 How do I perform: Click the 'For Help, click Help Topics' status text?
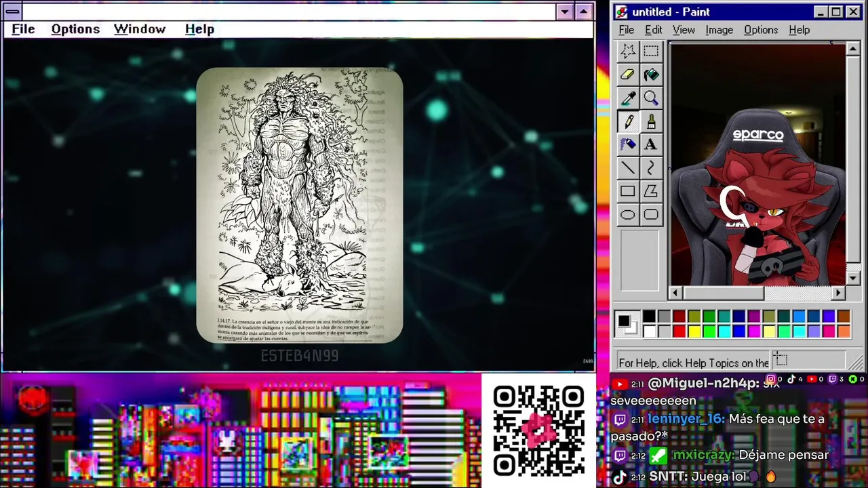point(694,363)
